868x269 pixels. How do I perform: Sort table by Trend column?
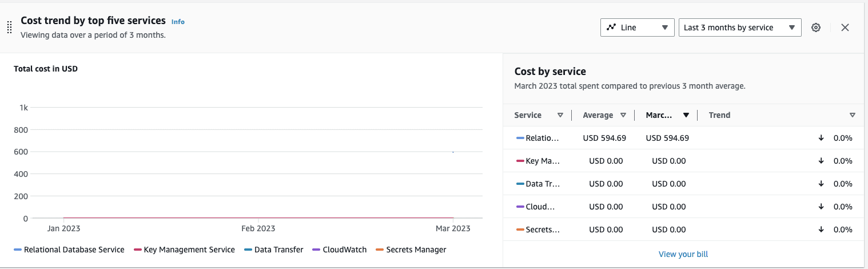coord(852,115)
